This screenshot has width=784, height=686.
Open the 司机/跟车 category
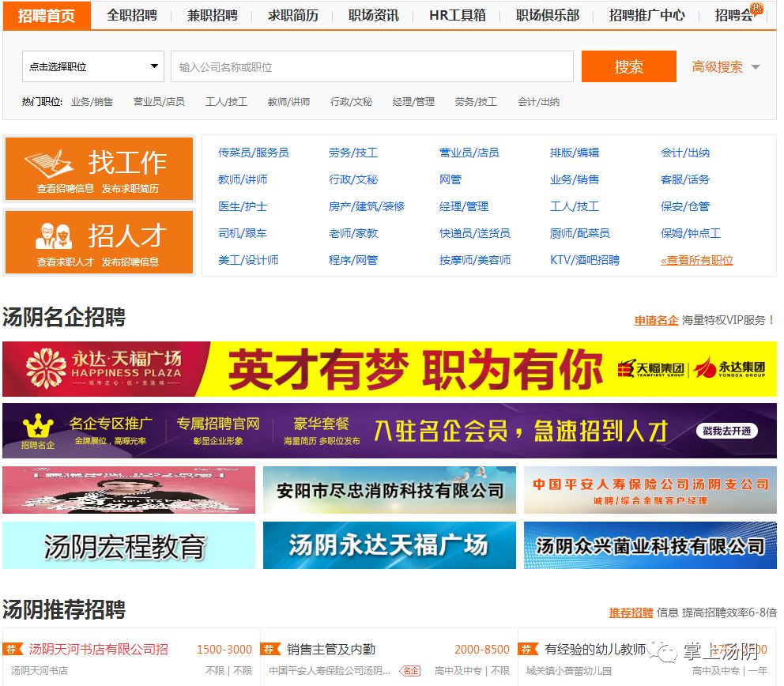[x=243, y=233]
